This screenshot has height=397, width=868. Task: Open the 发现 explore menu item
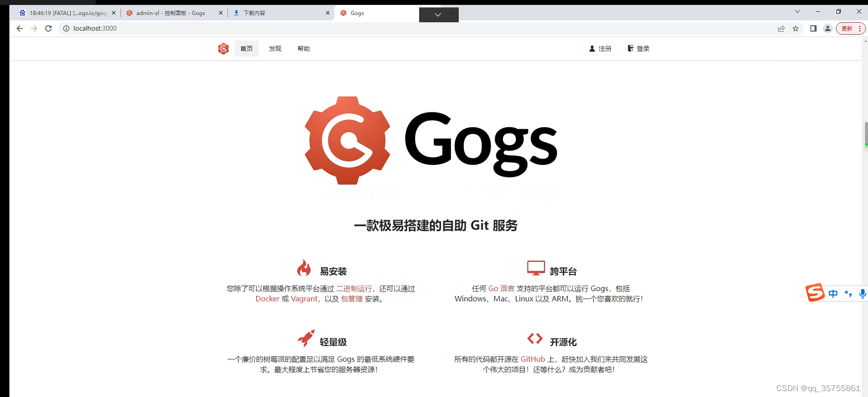tap(275, 49)
